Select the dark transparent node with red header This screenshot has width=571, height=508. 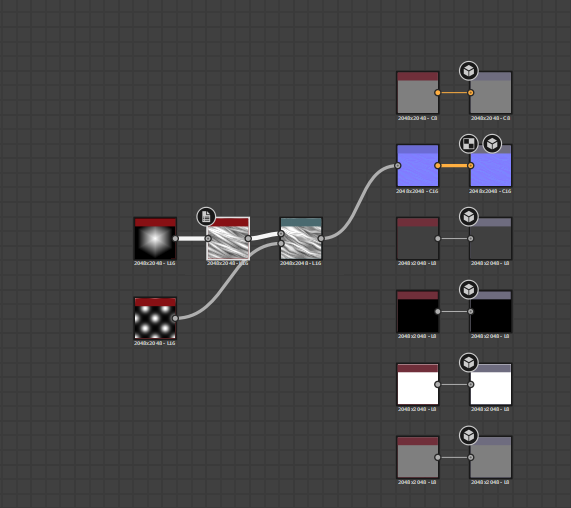[x=418, y=239]
